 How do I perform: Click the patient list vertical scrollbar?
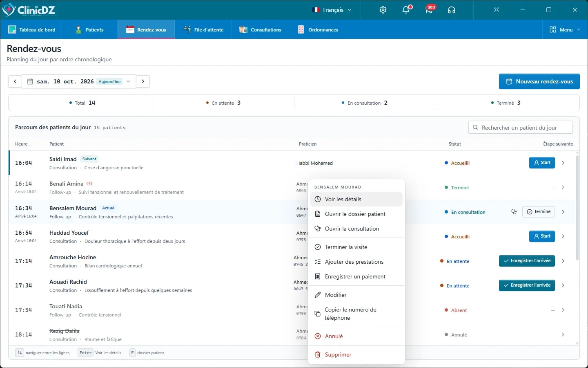[x=577, y=208]
